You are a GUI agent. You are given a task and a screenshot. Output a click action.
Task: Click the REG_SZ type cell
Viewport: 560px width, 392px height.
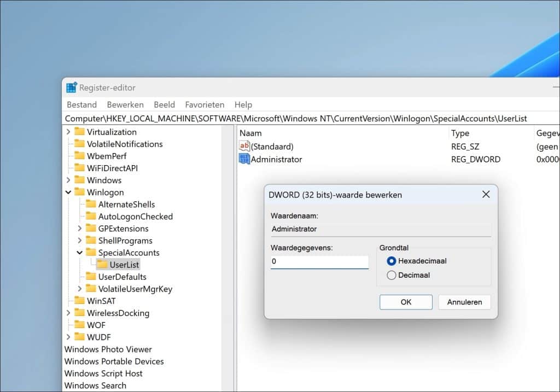tap(465, 147)
